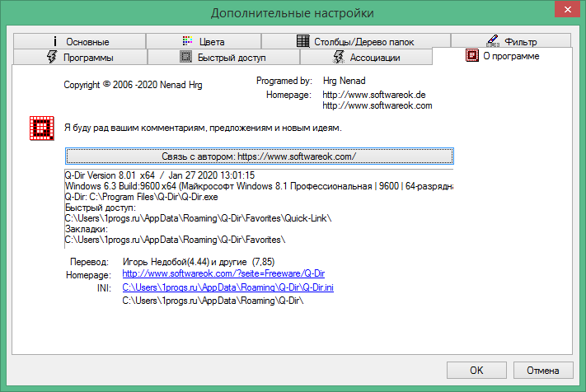This screenshot has height=392, width=586.
Task: Click the О программе tab icon
Action: [x=471, y=56]
